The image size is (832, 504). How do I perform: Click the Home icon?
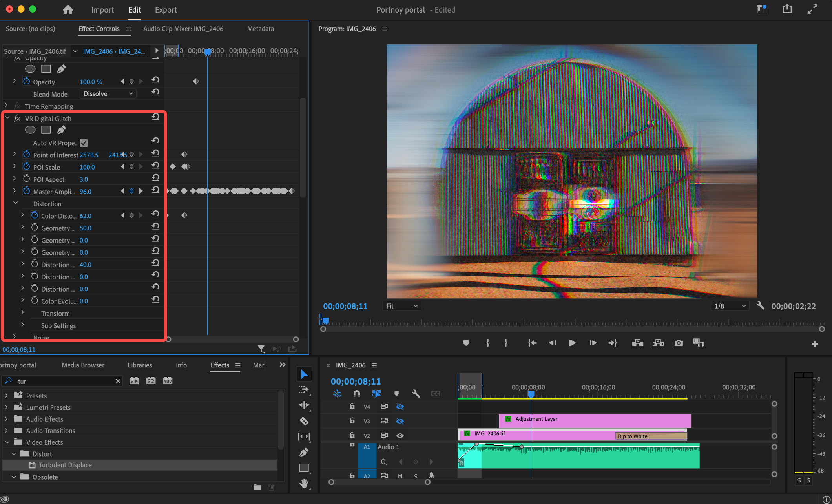(x=68, y=9)
